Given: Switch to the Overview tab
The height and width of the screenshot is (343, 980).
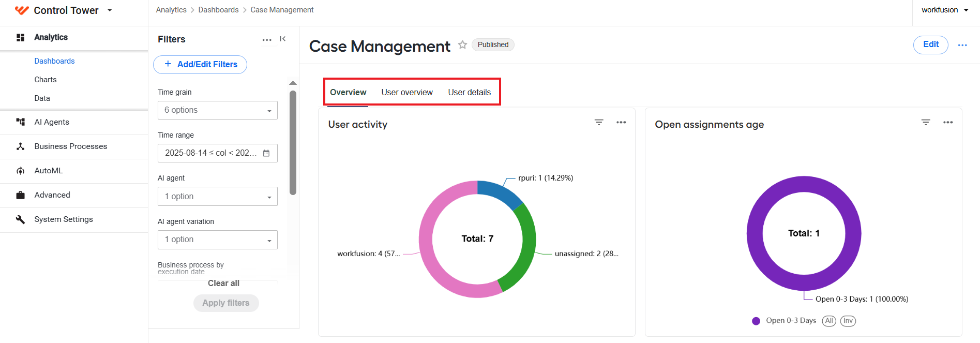Looking at the screenshot, I should coord(348,92).
